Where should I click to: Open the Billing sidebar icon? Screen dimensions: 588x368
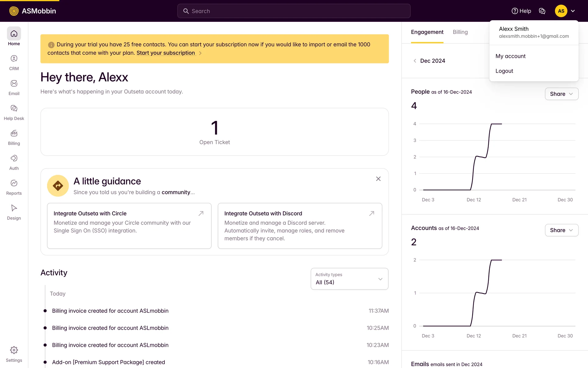point(14,137)
